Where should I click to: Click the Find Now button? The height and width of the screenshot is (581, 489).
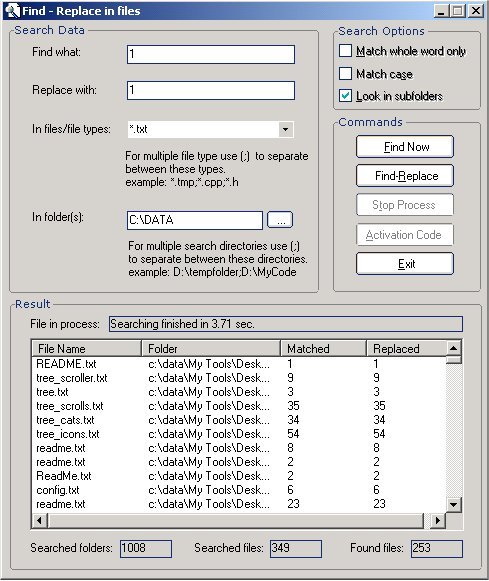405,147
